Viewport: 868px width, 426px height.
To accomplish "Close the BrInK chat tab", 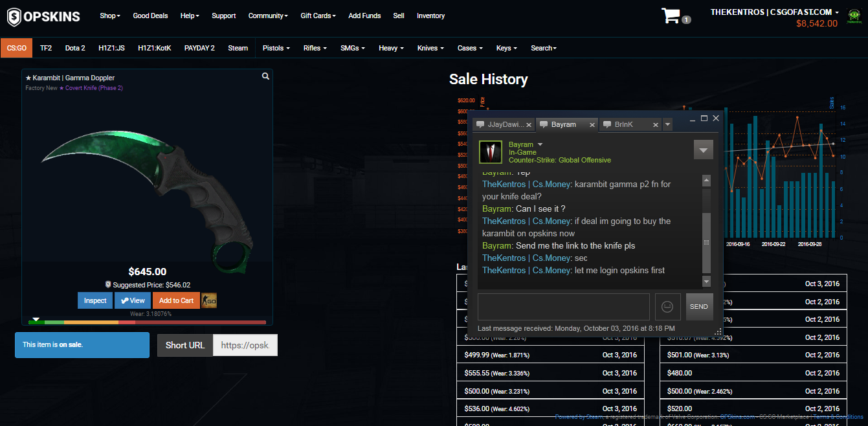I will [655, 125].
